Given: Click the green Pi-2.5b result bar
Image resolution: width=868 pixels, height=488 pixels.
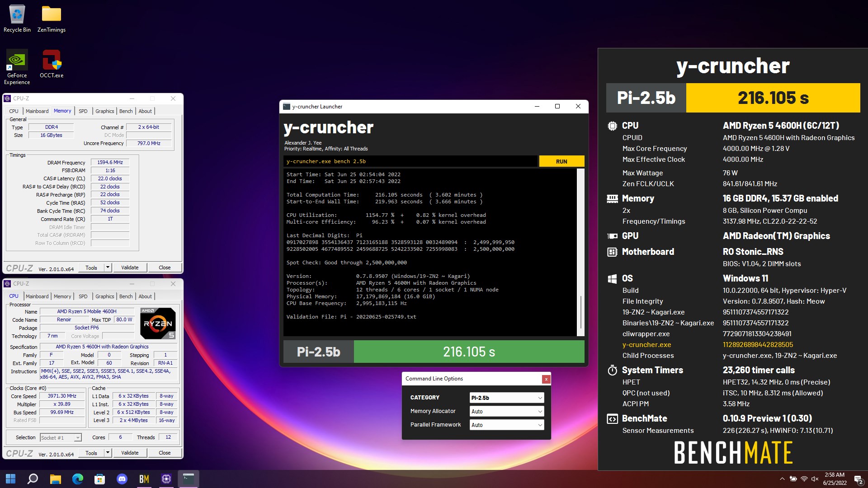Looking at the screenshot, I should [469, 352].
